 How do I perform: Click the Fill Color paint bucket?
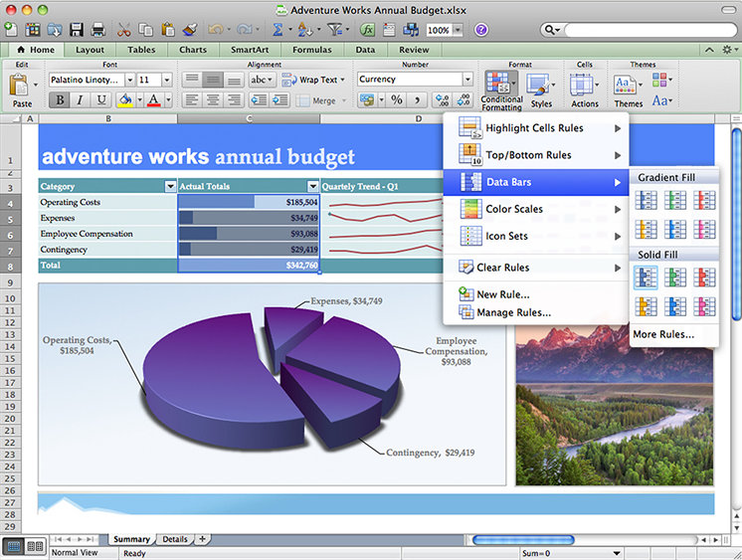125,99
